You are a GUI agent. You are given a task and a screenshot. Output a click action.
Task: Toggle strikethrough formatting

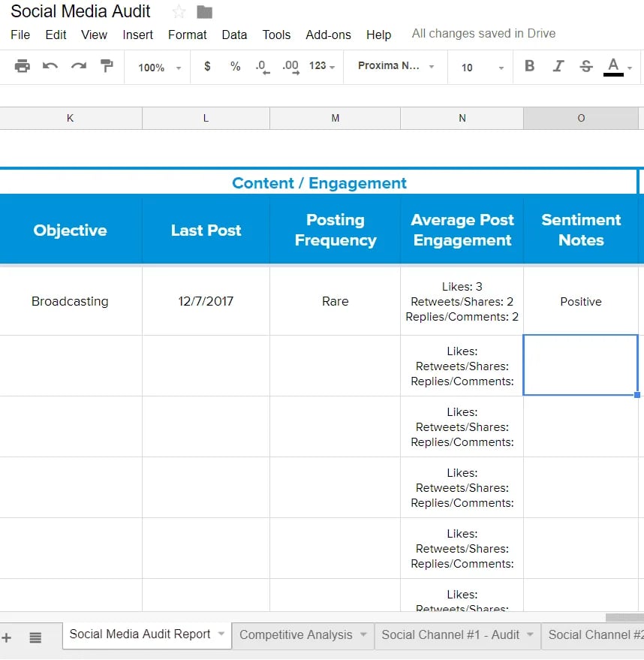tap(586, 66)
